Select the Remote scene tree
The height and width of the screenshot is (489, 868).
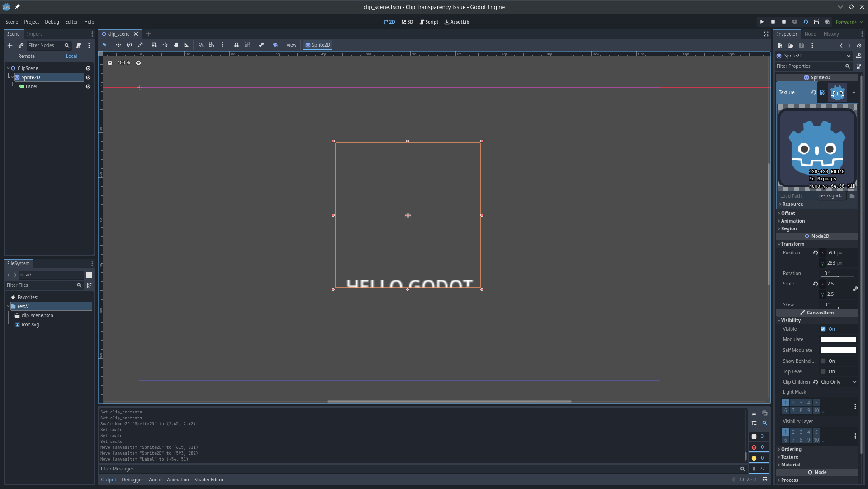coord(27,56)
